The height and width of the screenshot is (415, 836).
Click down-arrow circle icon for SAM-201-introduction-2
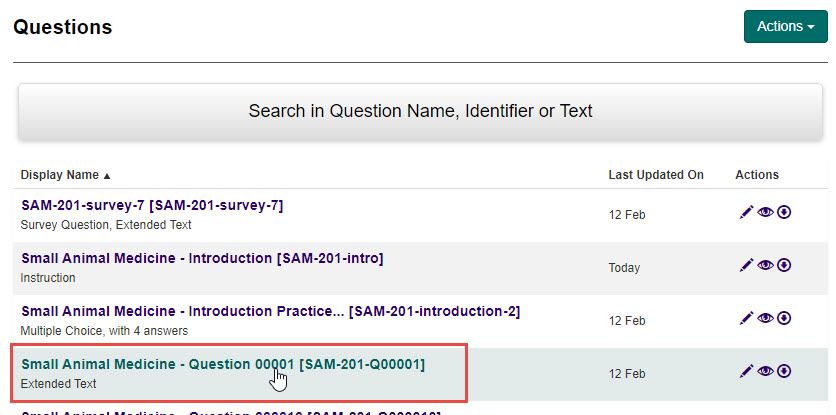(x=784, y=318)
